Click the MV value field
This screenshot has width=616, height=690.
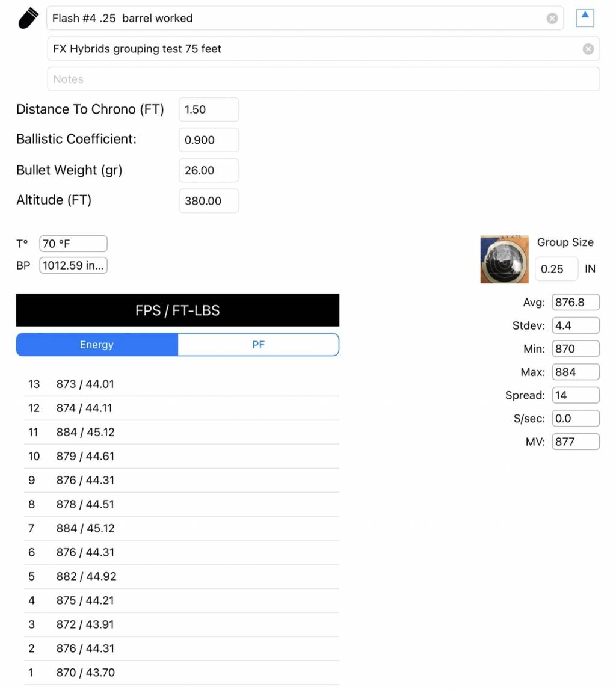575,442
